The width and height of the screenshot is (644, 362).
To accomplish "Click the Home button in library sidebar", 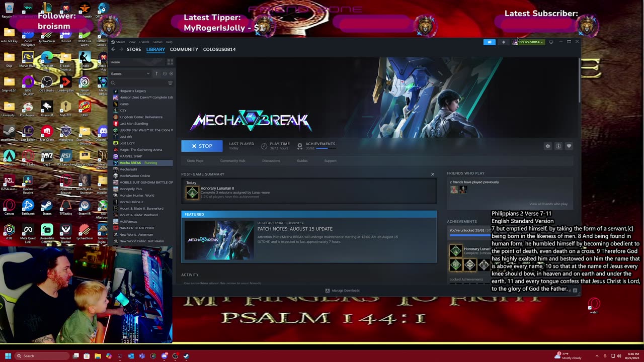I will (137, 62).
